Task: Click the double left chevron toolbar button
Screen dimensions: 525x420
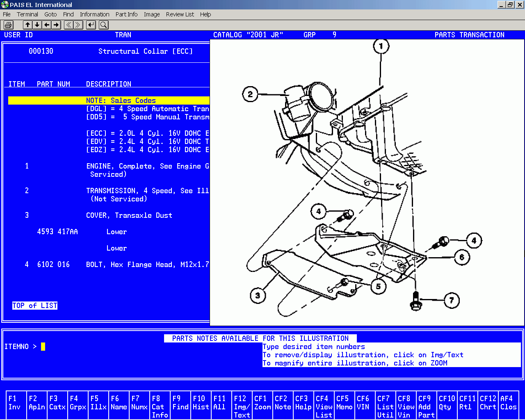Action: click(x=68, y=25)
